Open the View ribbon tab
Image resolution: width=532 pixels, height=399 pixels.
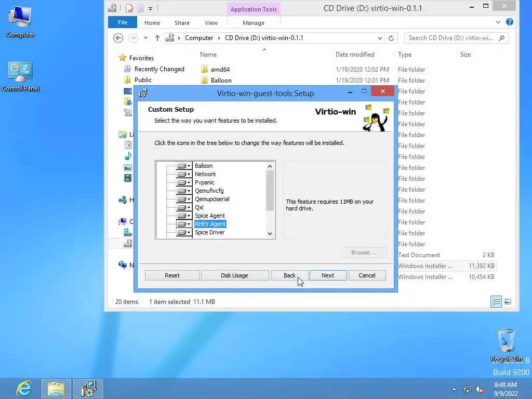(211, 23)
